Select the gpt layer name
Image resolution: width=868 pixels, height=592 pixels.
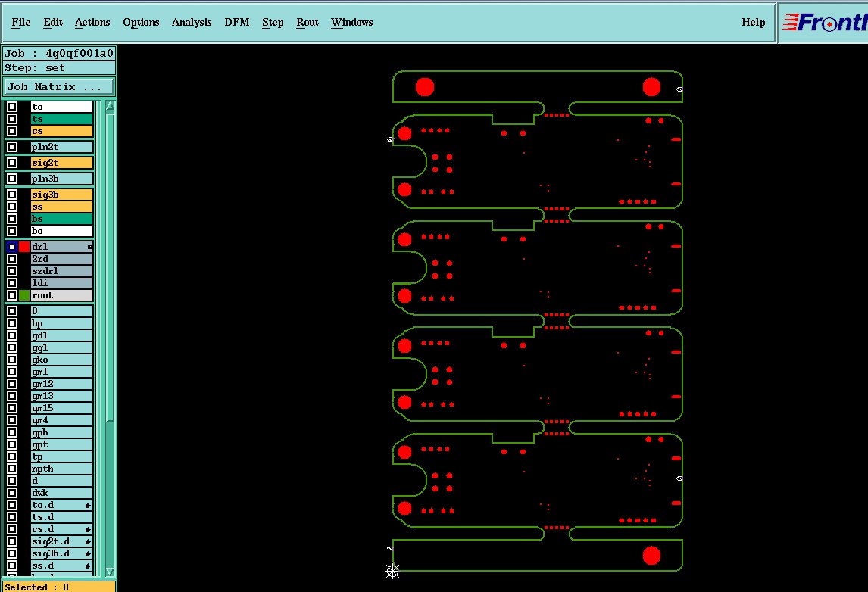point(61,445)
